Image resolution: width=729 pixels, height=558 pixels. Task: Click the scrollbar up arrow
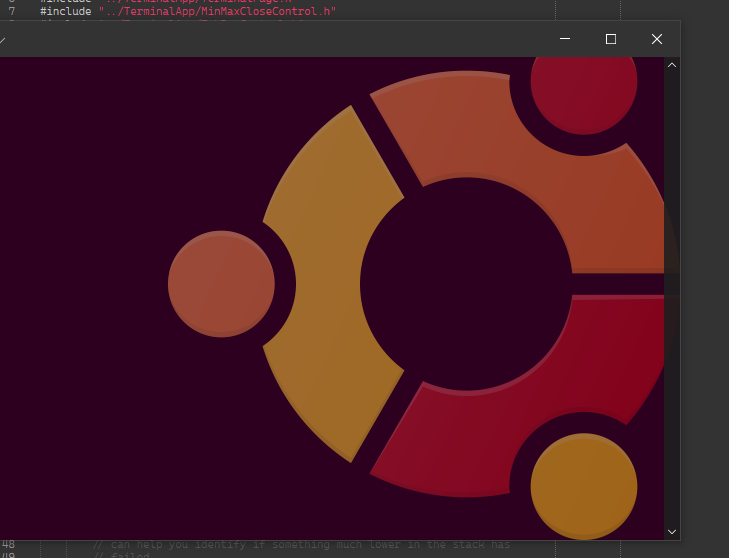(672, 65)
